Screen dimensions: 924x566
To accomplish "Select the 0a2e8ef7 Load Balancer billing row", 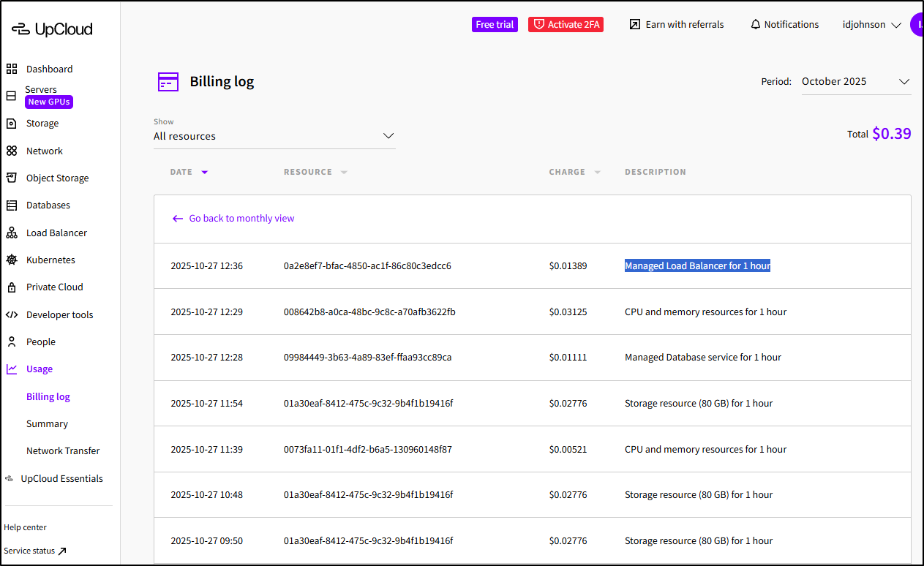I will [367, 266].
